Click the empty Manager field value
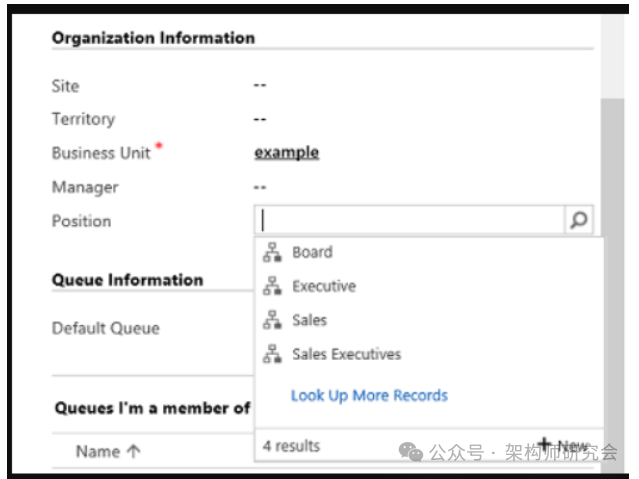The height and width of the screenshot is (479, 639). click(x=260, y=187)
